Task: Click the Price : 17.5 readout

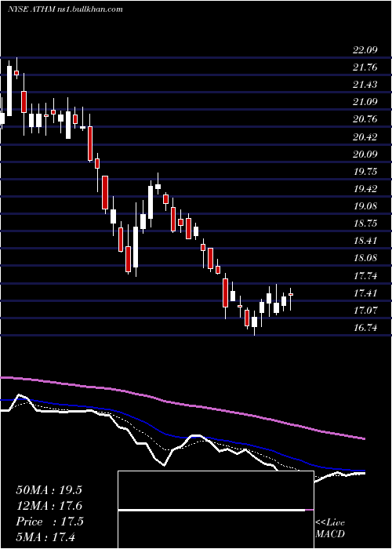Action: [x=49, y=522]
